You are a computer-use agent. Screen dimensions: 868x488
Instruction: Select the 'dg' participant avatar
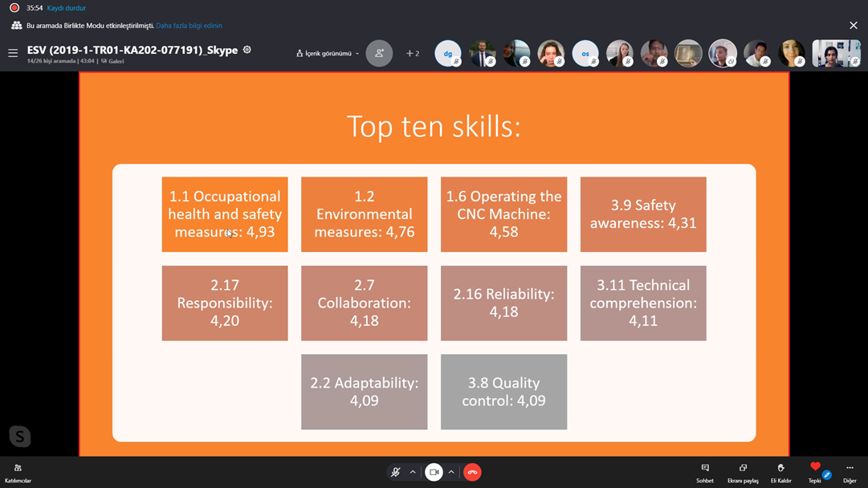pyautogui.click(x=448, y=54)
